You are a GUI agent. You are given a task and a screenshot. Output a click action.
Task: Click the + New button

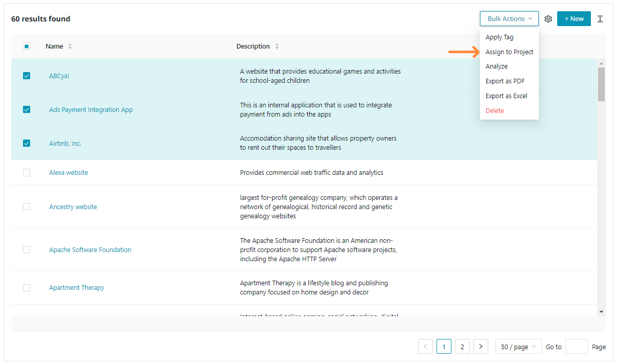(x=574, y=19)
